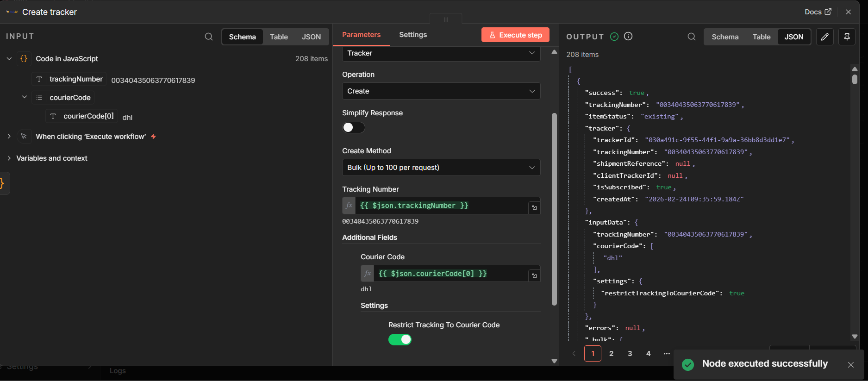This screenshot has height=381, width=868.
Task: Click the output JSON scrollbar thumb
Action: click(x=855, y=79)
